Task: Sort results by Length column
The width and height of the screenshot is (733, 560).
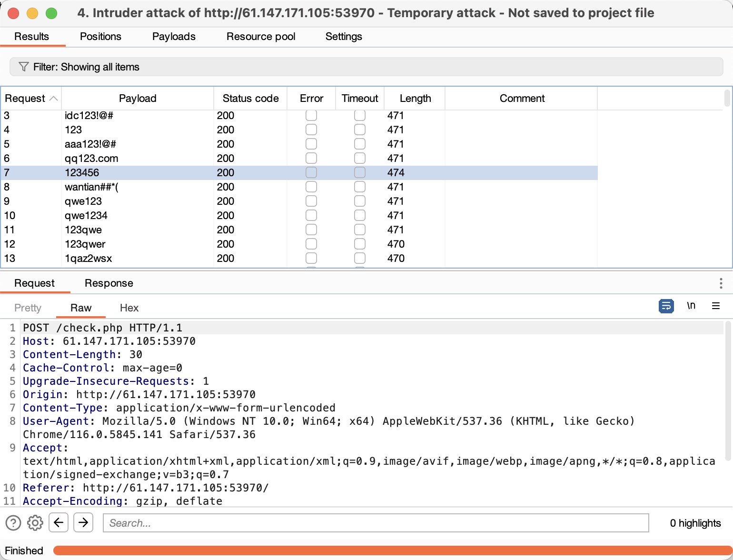Action: [415, 99]
